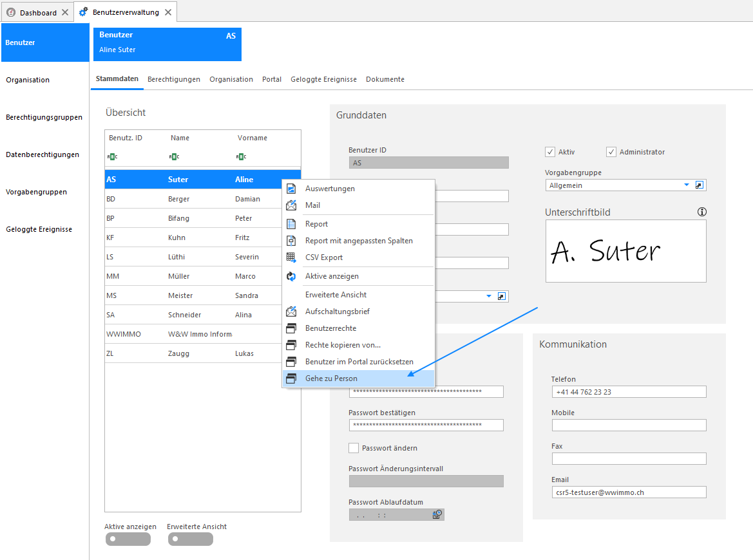Click the Report mit angepassten Spalten icon
Screen dimensions: 753x560
click(291, 241)
